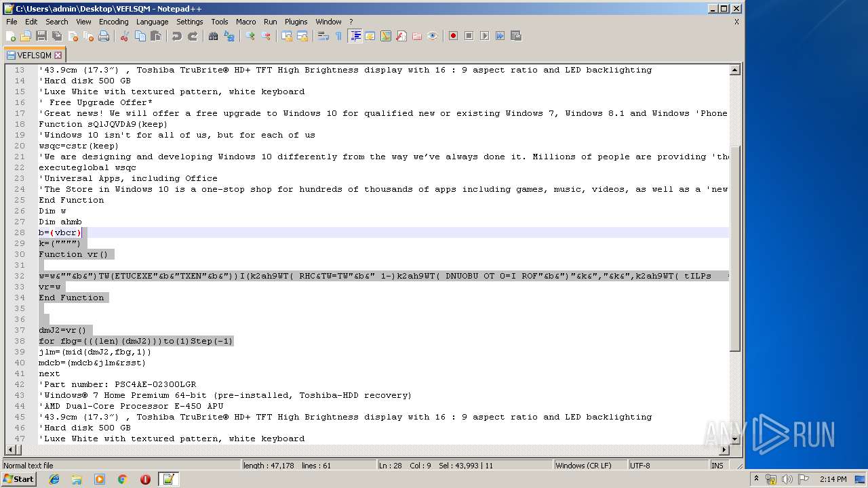Screen dimensions: 868x488
Task: Open the ? help menu
Action: coord(351,22)
